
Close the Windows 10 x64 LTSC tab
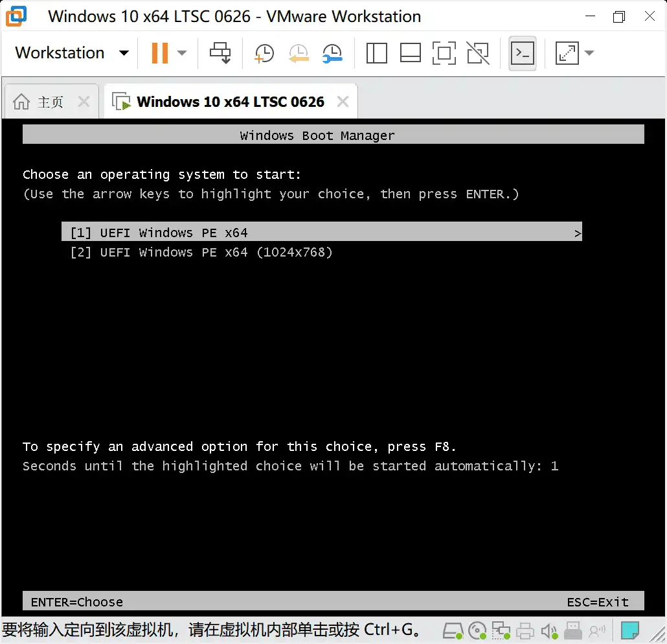[x=343, y=102]
